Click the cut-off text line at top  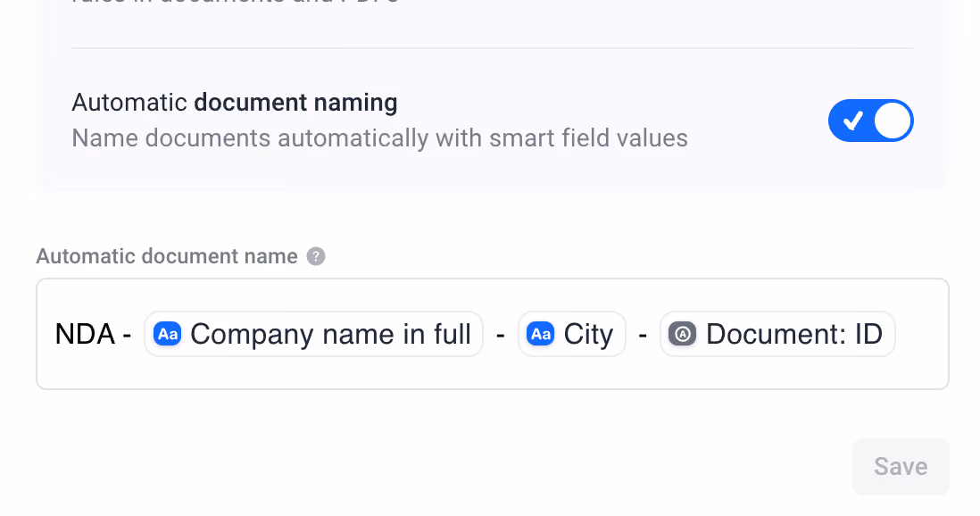(x=235, y=2)
